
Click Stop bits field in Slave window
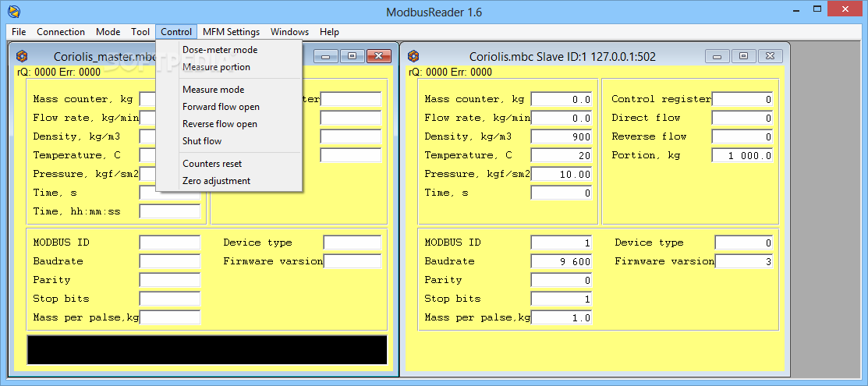(x=562, y=299)
